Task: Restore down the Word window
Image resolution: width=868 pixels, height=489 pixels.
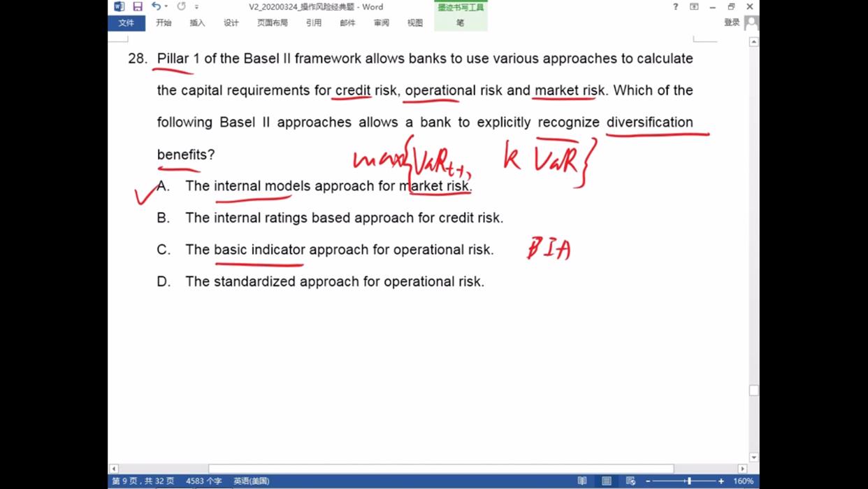Action: (731, 7)
